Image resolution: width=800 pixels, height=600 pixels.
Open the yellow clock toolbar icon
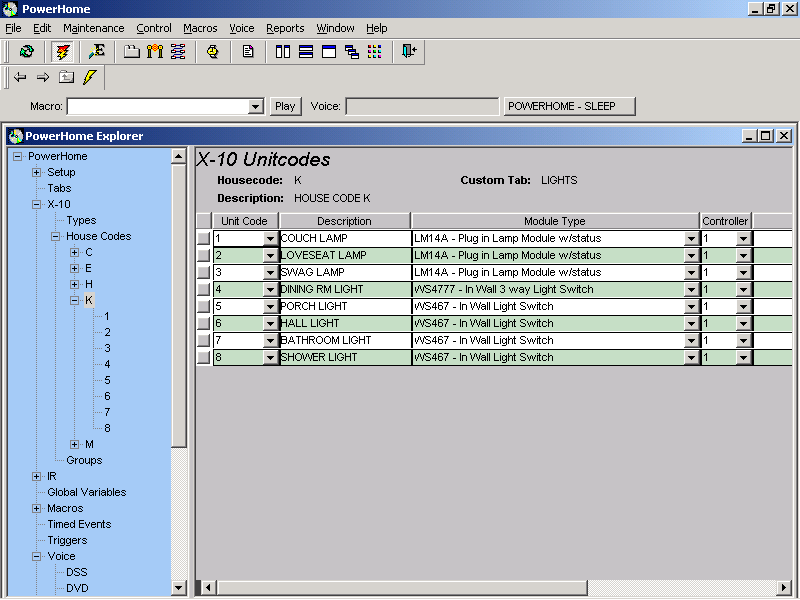coord(213,52)
